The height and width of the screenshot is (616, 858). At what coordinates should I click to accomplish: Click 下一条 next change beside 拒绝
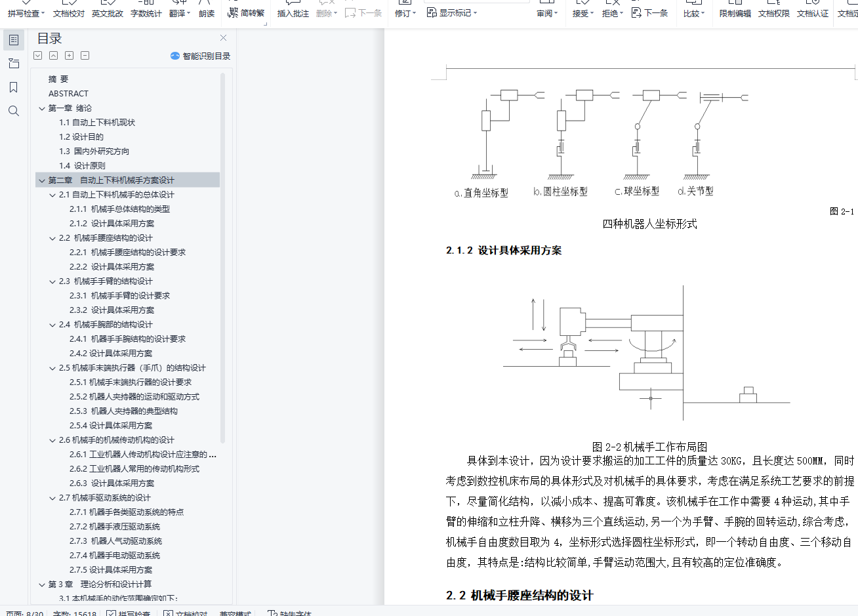(x=649, y=13)
